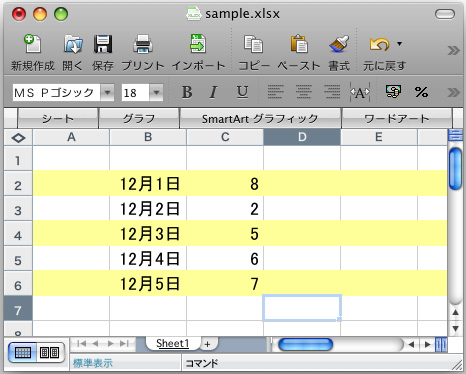Screen dimensions: 466x374
Task: Click cell containing 12月1日
Action: pyautogui.click(x=148, y=183)
